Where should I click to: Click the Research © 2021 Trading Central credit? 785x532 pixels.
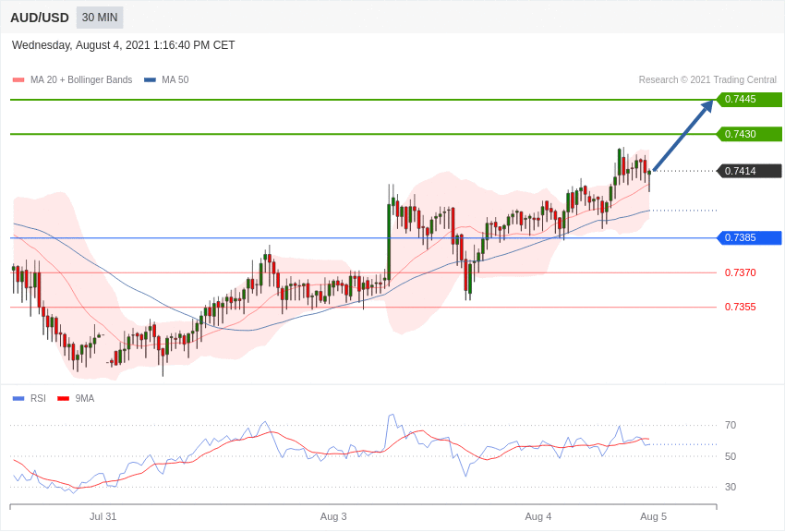707,80
